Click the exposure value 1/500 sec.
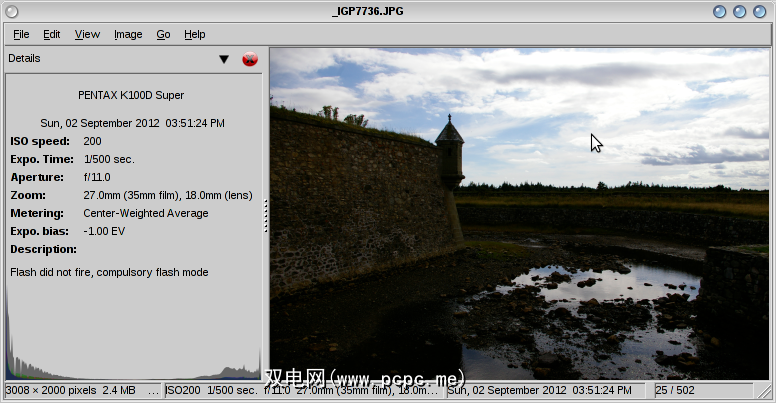Image resolution: width=776 pixels, height=403 pixels. click(x=109, y=159)
